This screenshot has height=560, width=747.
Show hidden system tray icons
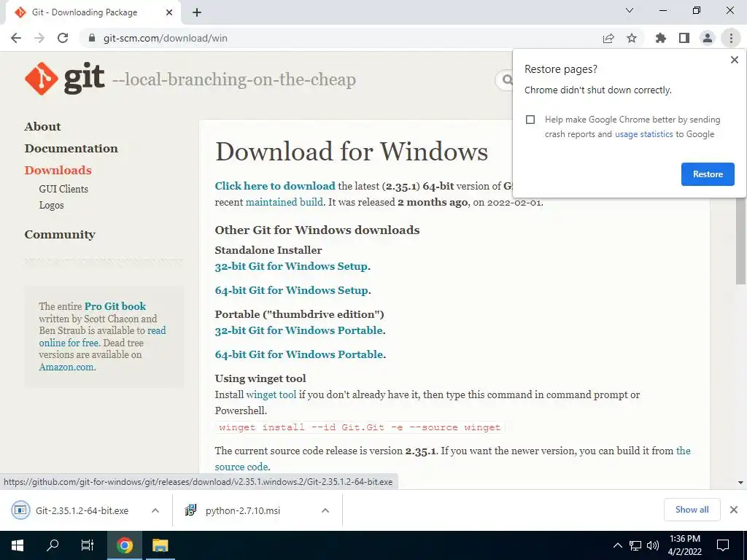[x=617, y=545]
